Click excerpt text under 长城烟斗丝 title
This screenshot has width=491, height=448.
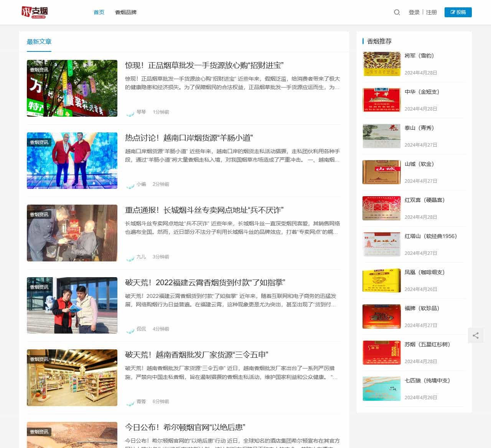point(232,228)
